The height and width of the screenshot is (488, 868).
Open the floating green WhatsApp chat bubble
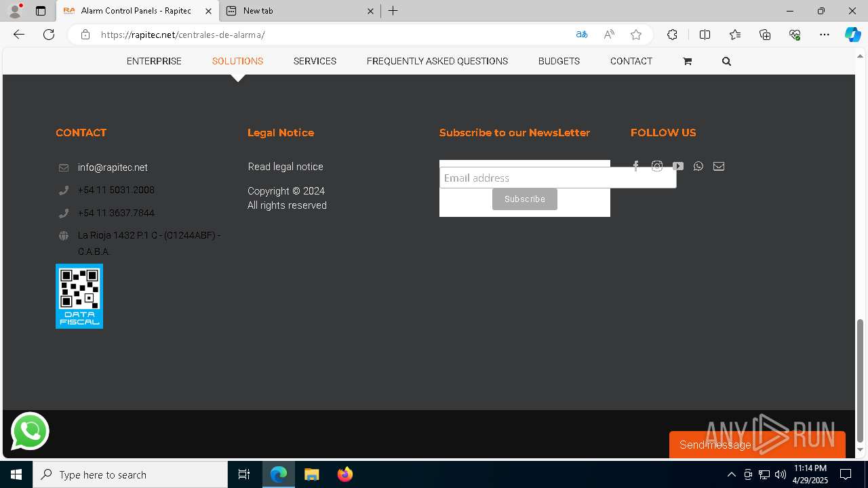30,431
